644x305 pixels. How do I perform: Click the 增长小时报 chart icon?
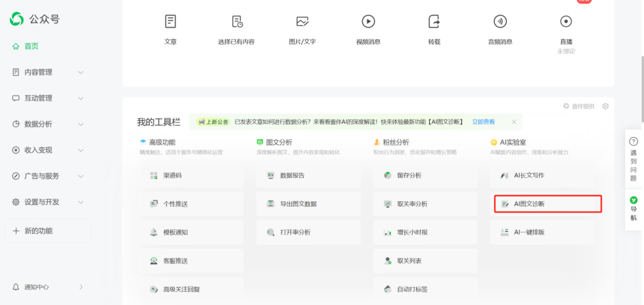(x=387, y=232)
